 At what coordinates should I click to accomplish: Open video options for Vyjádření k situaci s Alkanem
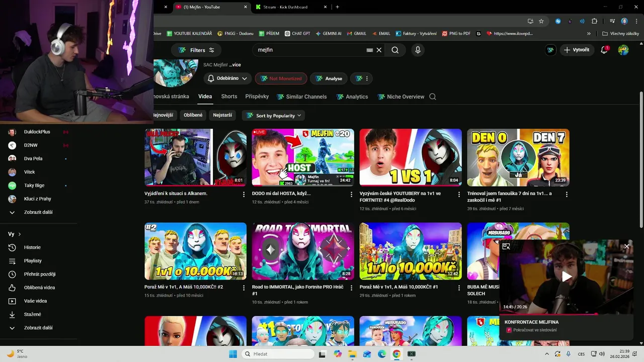point(244,194)
